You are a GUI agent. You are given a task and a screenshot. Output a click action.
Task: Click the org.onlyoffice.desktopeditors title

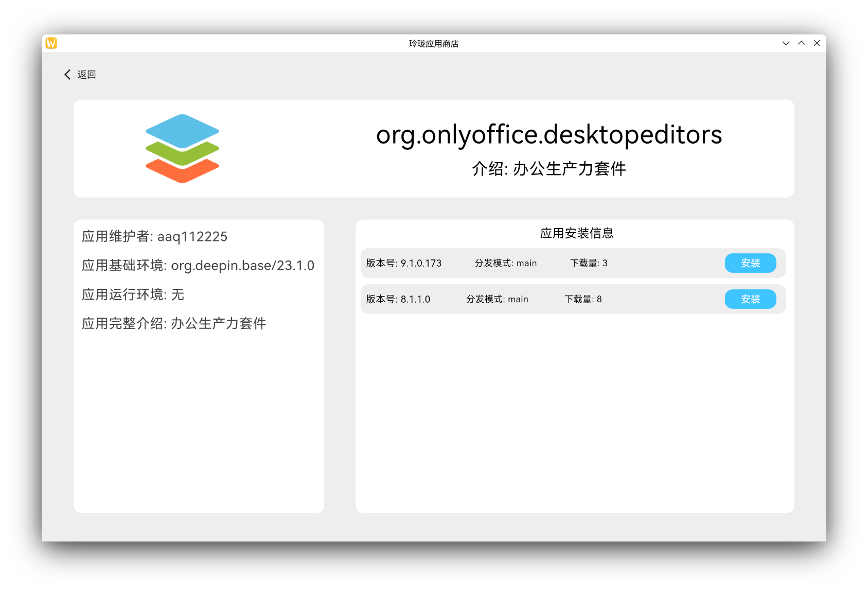tap(549, 135)
